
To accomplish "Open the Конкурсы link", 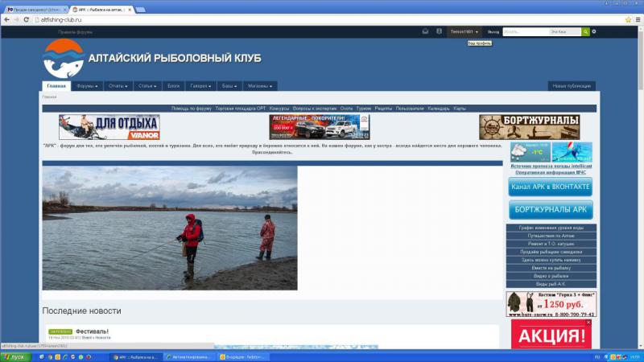I will point(279,109).
